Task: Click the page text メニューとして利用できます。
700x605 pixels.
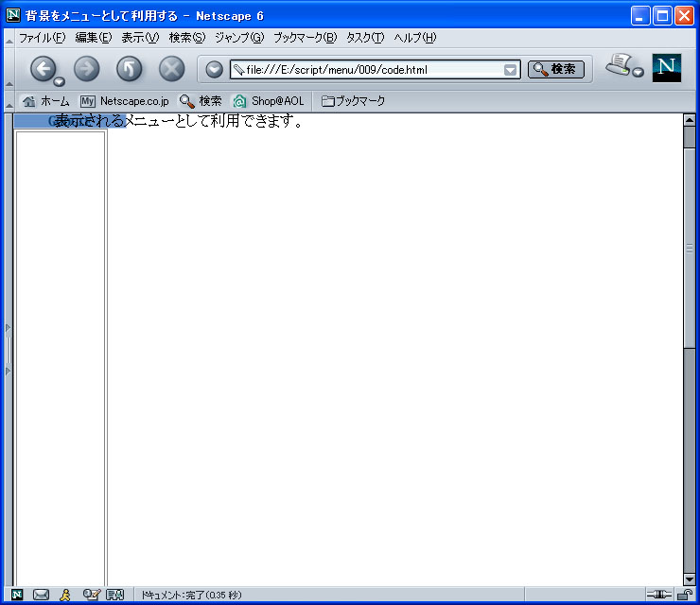Action: tap(214, 120)
